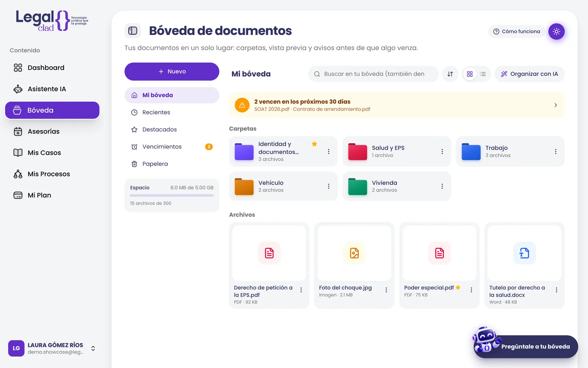Expand the Laura Gómez Ríos account menu
The width and height of the screenshot is (588, 368).
coord(93,348)
